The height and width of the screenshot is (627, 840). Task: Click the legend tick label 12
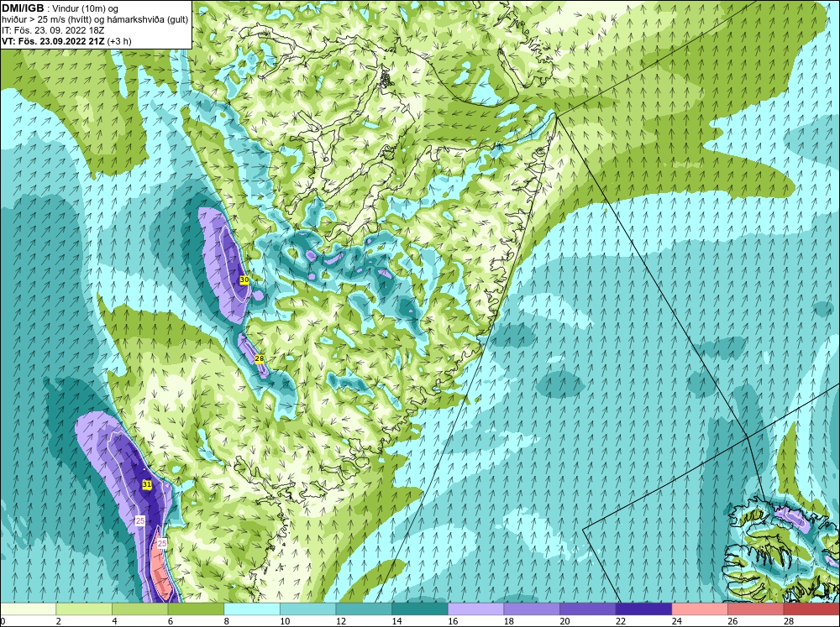tap(341, 621)
